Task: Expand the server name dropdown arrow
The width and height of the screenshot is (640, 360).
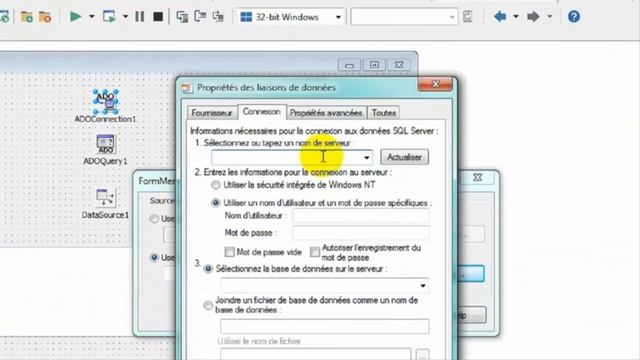Action: [x=367, y=158]
